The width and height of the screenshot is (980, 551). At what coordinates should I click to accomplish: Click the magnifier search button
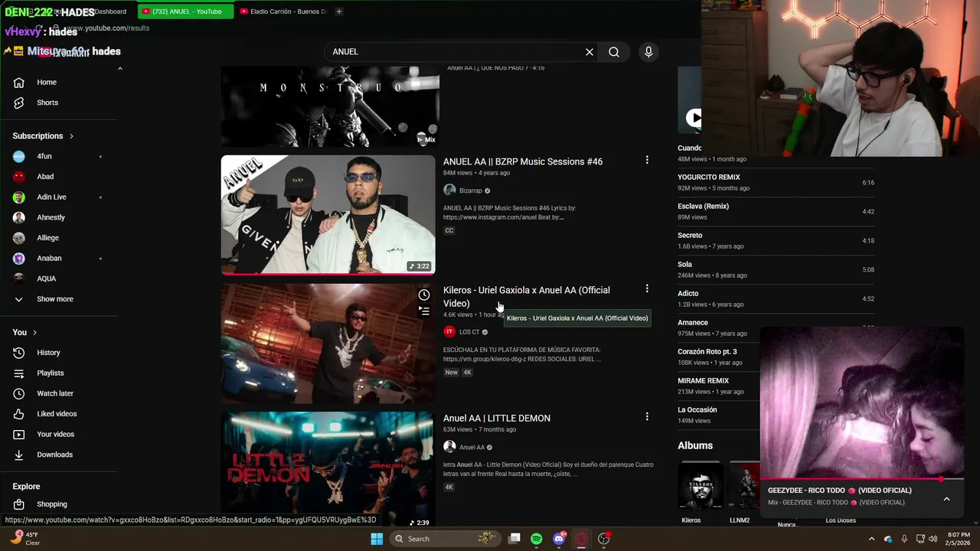[x=614, y=52]
